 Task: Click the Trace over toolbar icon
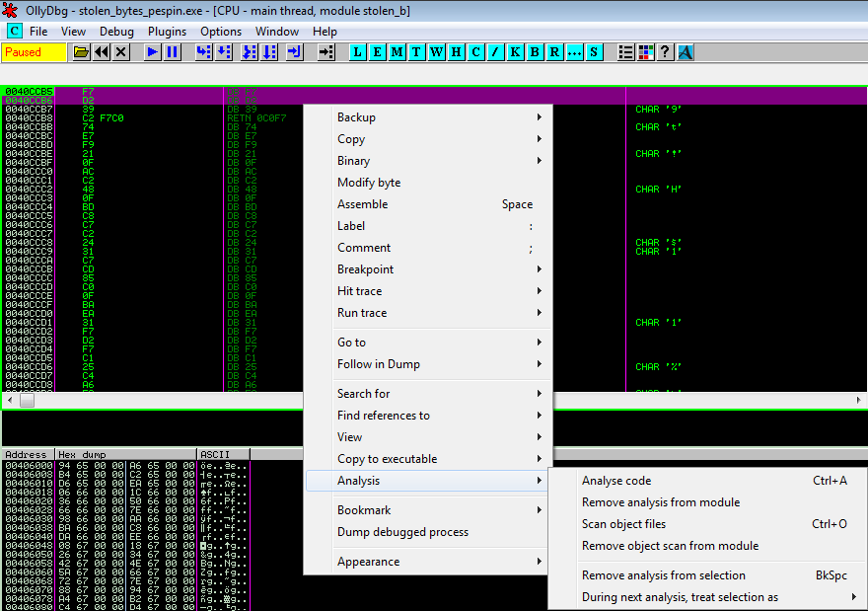pyautogui.click(x=269, y=52)
